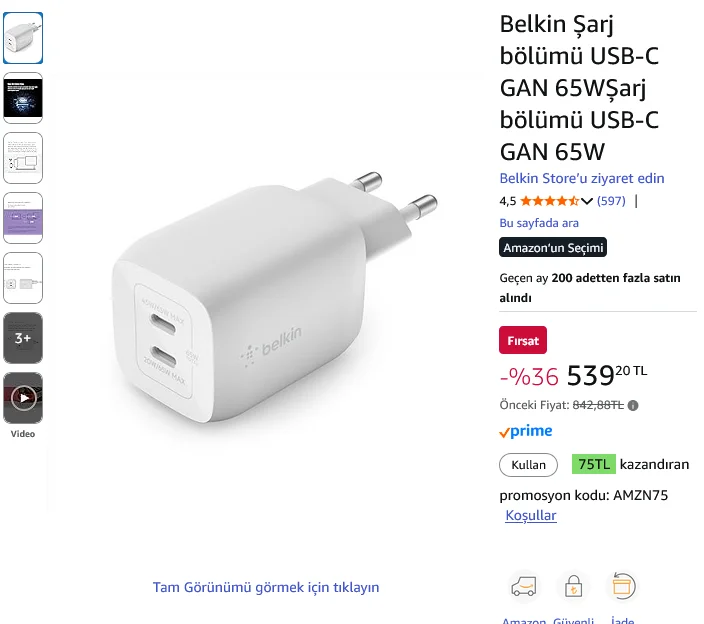Open full view via Tam Görünümü link
The image size is (704, 624).
point(266,587)
